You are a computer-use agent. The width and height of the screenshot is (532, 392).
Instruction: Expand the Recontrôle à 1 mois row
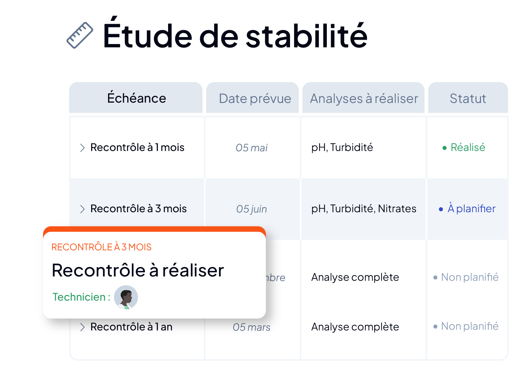coord(83,148)
